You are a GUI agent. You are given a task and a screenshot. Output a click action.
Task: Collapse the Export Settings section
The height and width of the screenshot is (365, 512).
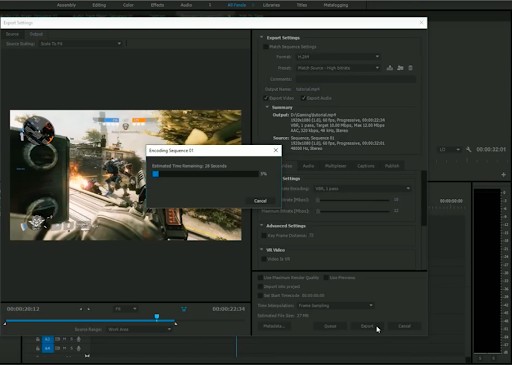pyautogui.click(x=262, y=37)
